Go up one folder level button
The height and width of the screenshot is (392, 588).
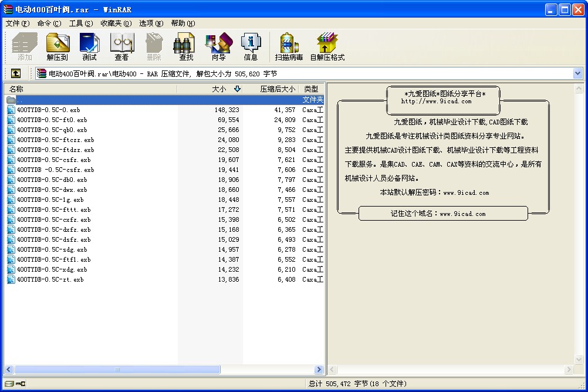16,73
